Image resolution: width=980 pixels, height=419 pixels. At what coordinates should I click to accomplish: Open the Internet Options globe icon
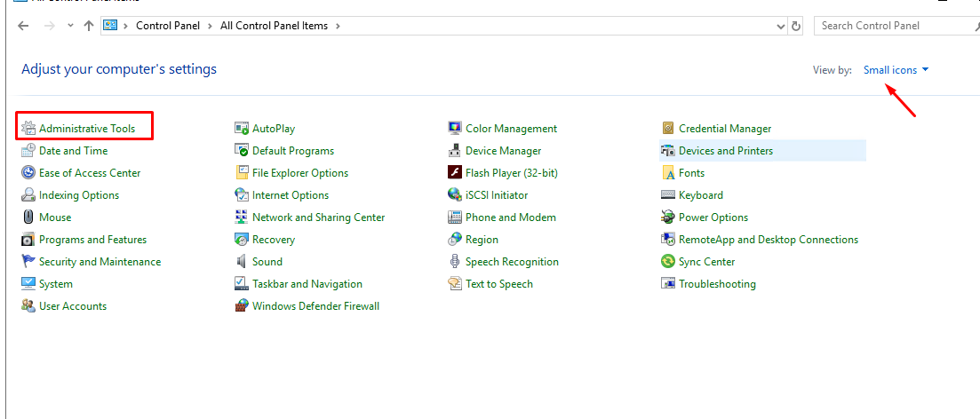pos(242,194)
